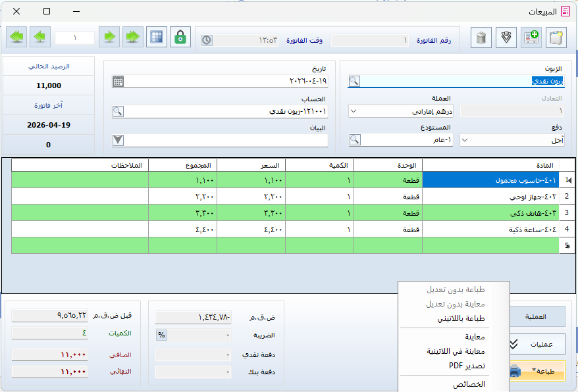Open the calendar picker beside the date field
The image size is (578, 392).
pos(118,82)
